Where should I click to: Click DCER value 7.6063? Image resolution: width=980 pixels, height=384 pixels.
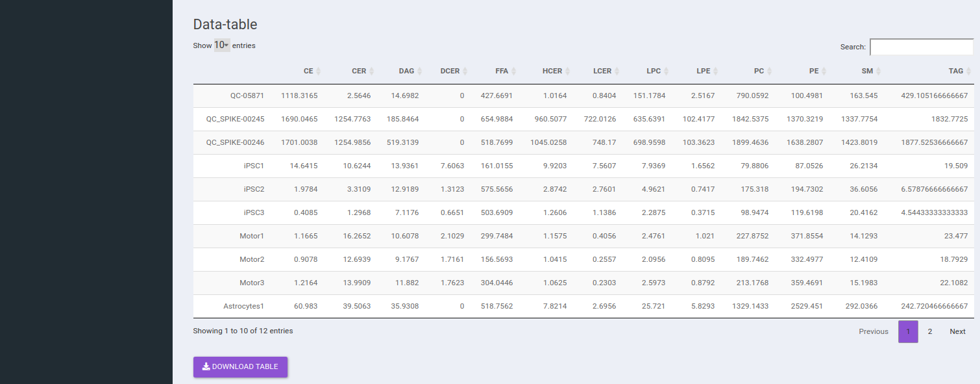pyautogui.click(x=452, y=166)
